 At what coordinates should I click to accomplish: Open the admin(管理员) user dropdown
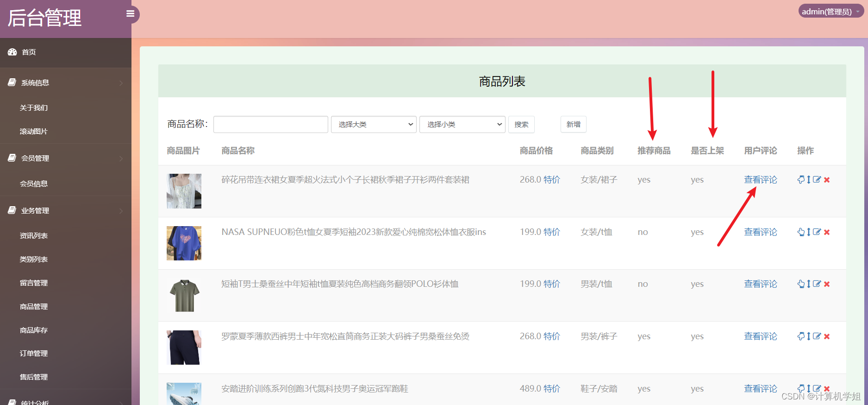point(831,12)
